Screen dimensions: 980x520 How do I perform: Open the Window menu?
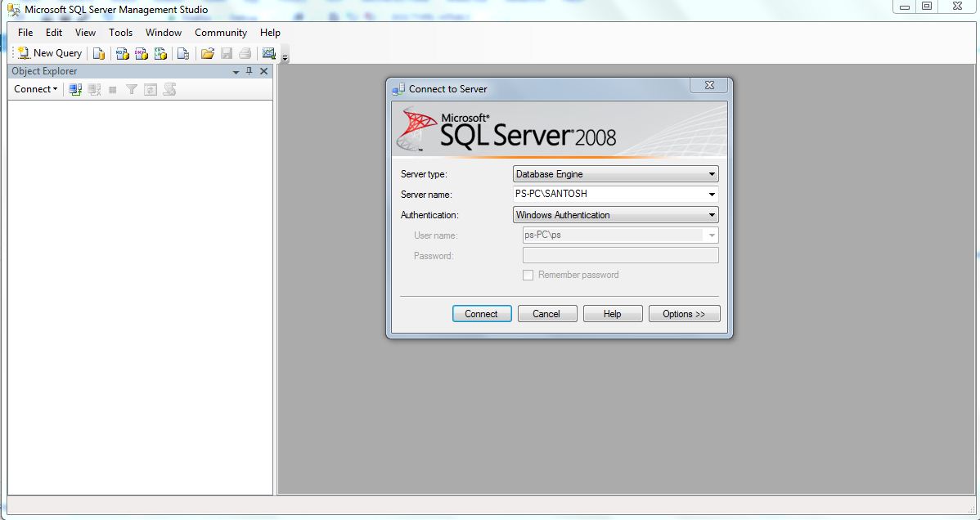[164, 33]
